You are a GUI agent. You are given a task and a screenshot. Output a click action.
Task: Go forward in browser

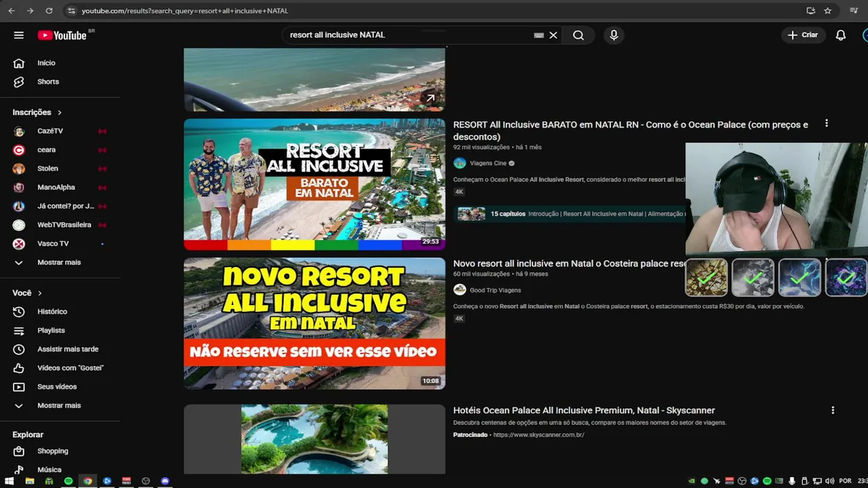pos(30,11)
